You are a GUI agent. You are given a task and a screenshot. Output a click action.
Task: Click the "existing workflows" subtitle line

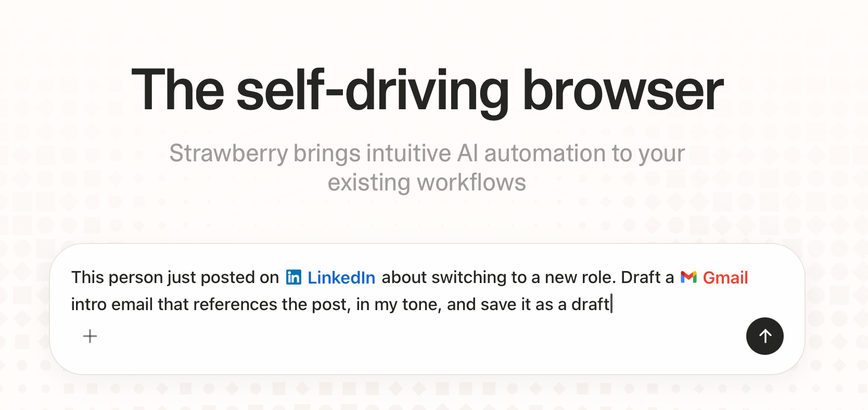click(x=427, y=183)
